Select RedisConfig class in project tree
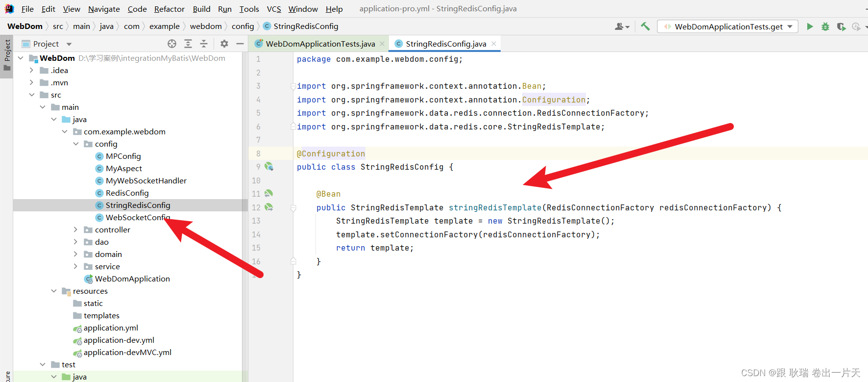The image size is (868, 382). [x=127, y=193]
